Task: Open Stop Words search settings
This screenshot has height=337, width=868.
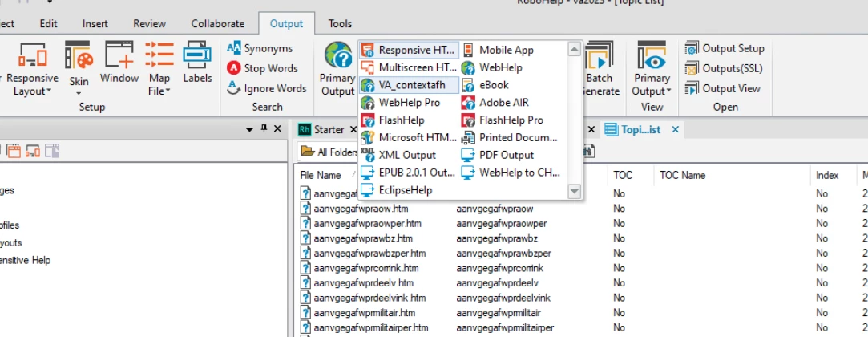Action: [x=262, y=68]
